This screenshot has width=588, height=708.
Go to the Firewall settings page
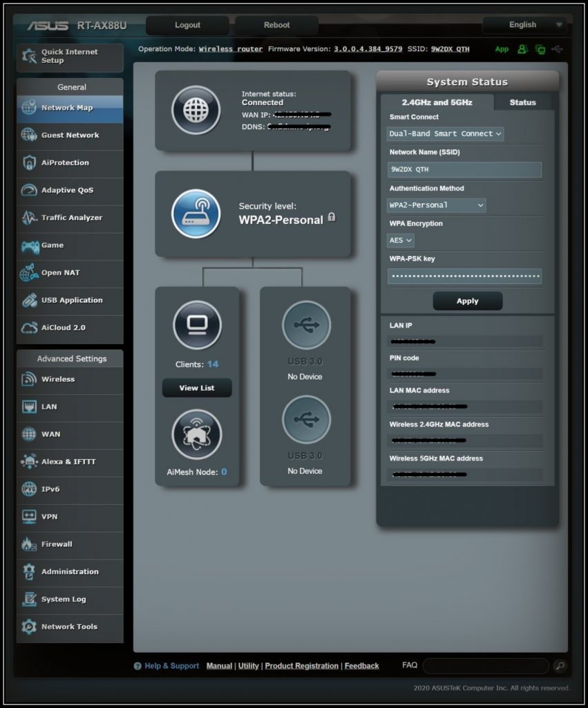57,544
